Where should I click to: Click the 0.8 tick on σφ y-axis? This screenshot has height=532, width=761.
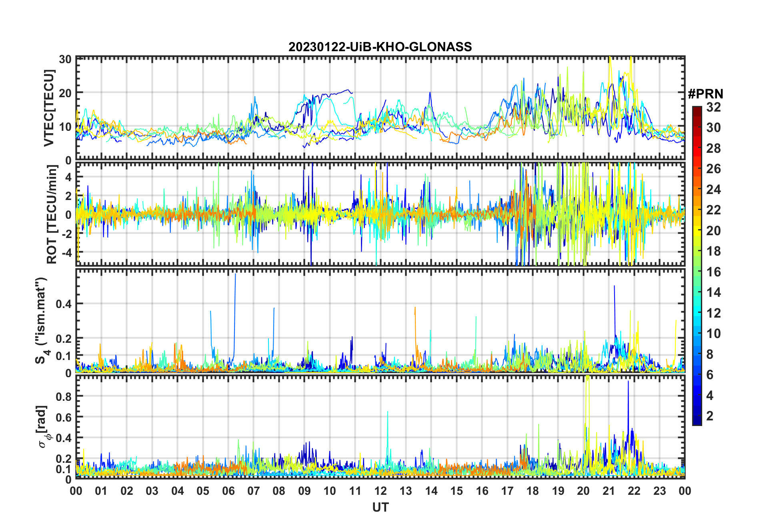click(64, 396)
